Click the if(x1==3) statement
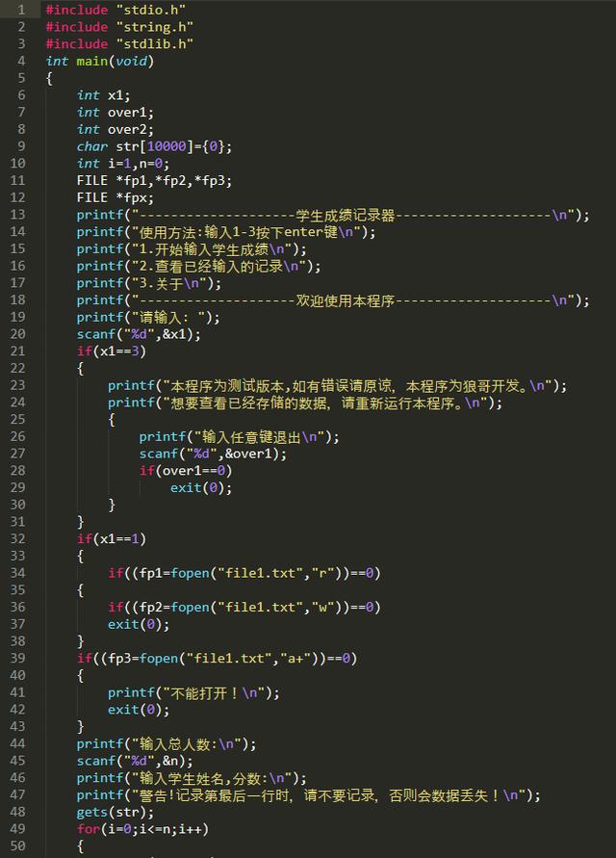 coord(112,351)
